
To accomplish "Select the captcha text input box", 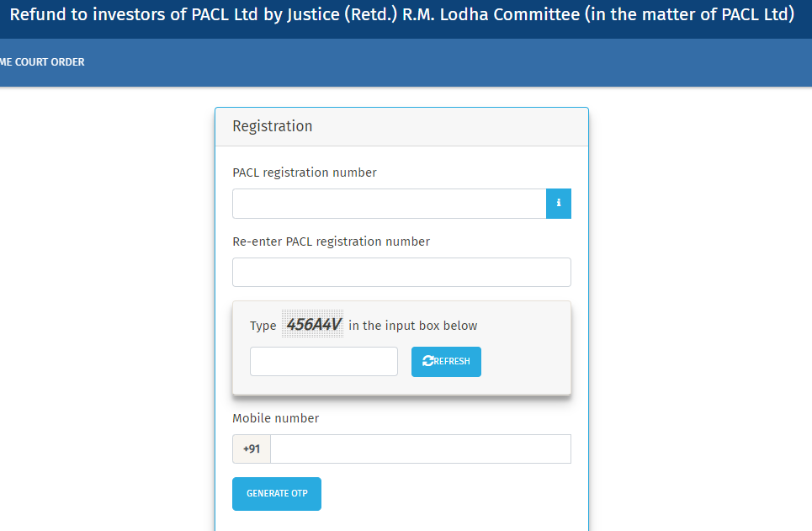I will tap(324, 361).
